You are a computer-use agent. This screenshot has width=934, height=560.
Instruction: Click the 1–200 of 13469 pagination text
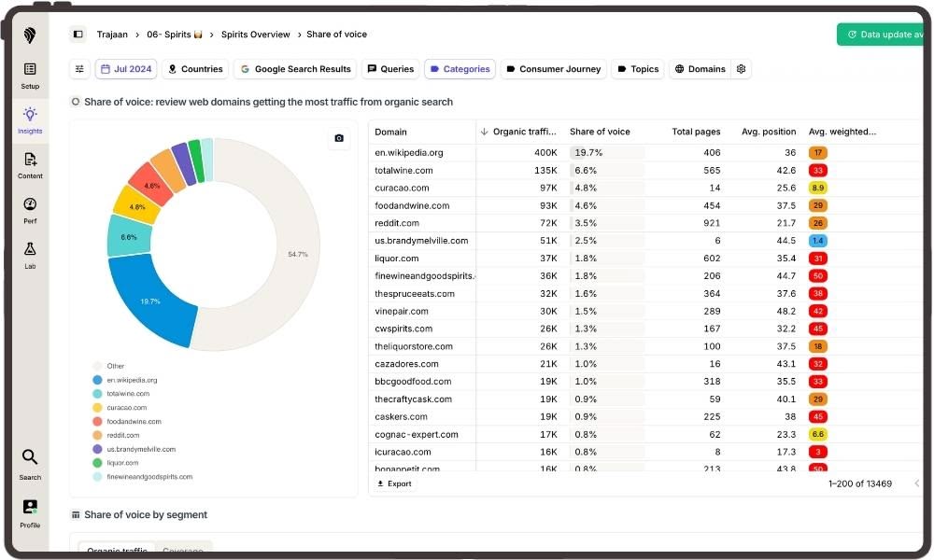860,483
